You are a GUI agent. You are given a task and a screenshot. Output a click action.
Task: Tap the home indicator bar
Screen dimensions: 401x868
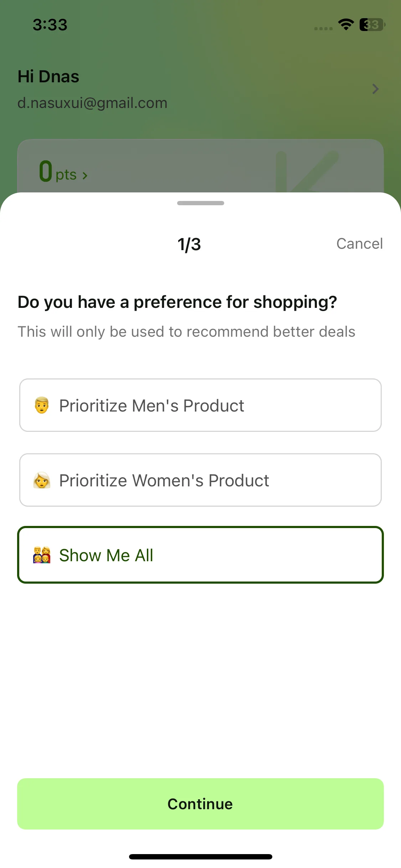click(x=201, y=857)
